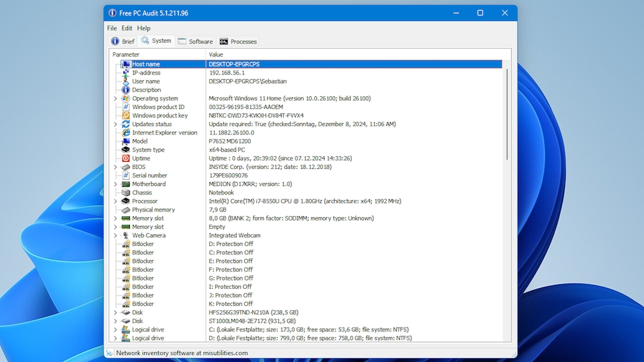This screenshot has width=644, height=362.
Task: Click the Chassis icon
Action: click(126, 192)
